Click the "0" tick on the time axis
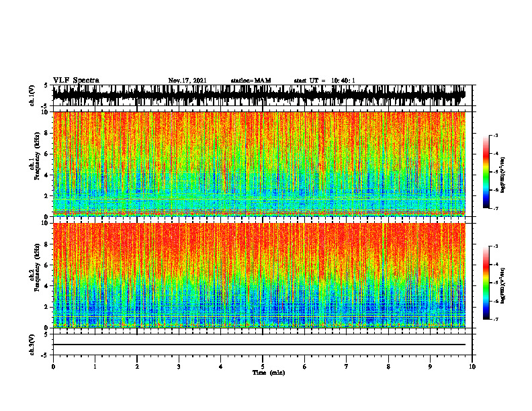This screenshot has width=532, height=411. click(53, 367)
